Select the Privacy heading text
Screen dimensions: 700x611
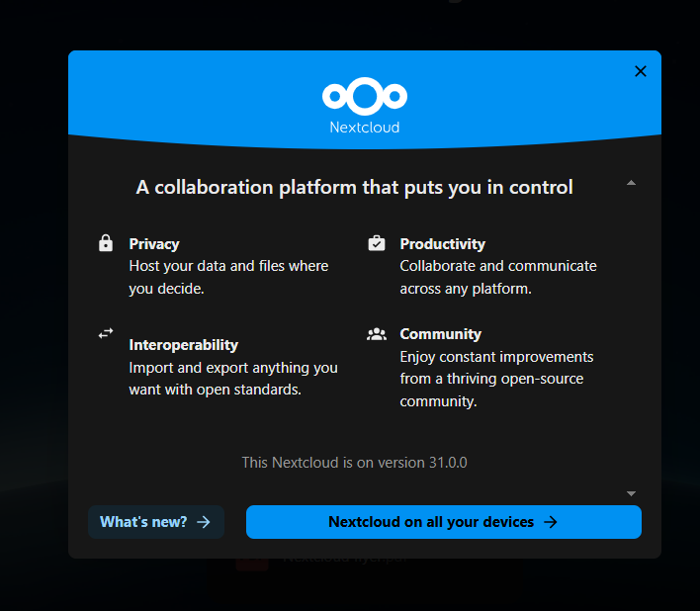click(x=154, y=244)
